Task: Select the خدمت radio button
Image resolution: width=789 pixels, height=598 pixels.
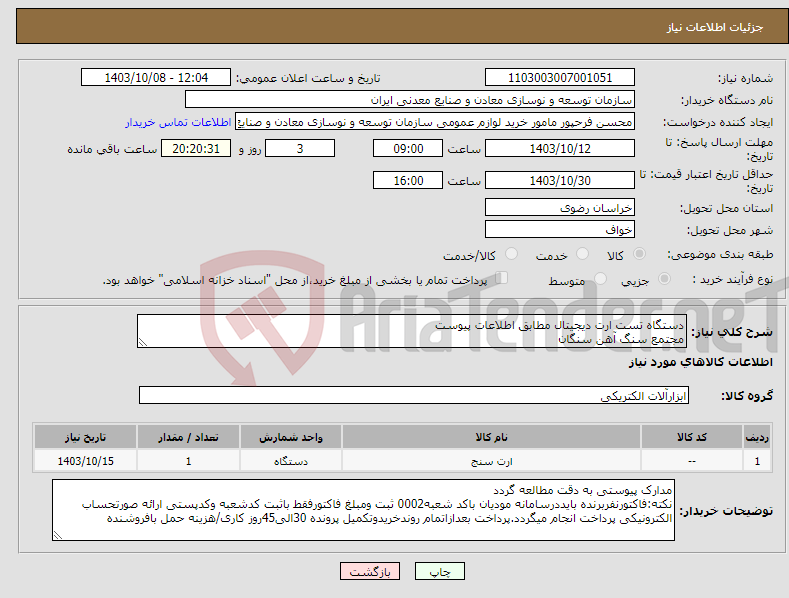Action: pyautogui.click(x=582, y=254)
